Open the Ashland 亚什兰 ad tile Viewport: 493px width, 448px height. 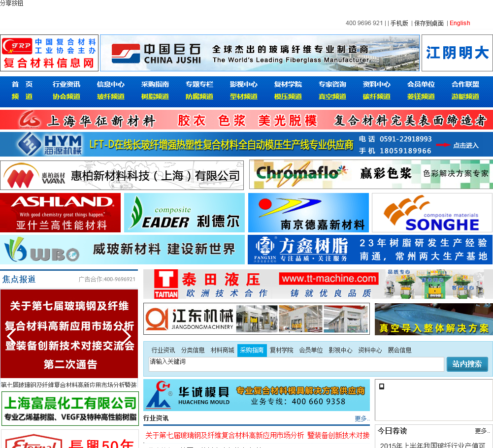pos(61,213)
